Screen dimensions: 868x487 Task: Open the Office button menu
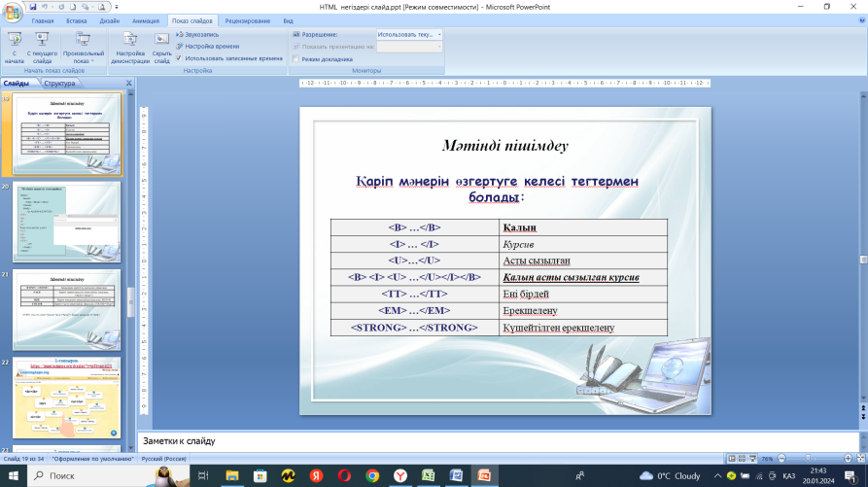13,11
